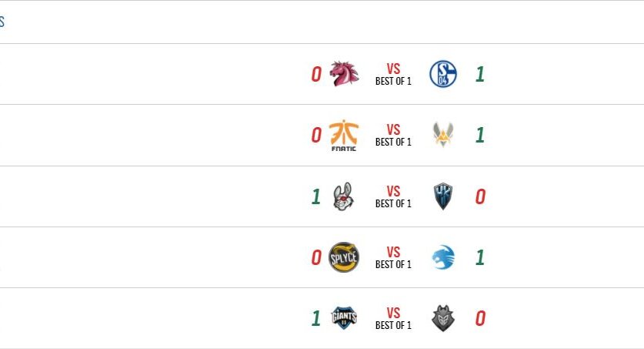
Task: Open VS Best of 1 for the Misfits match
Action: 393,196
